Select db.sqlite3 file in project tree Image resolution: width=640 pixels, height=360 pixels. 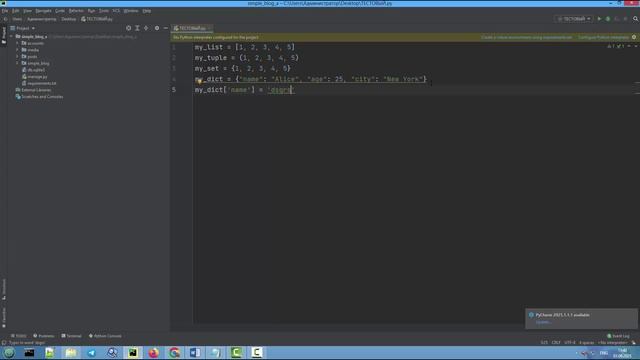click(x=33, y=70)
